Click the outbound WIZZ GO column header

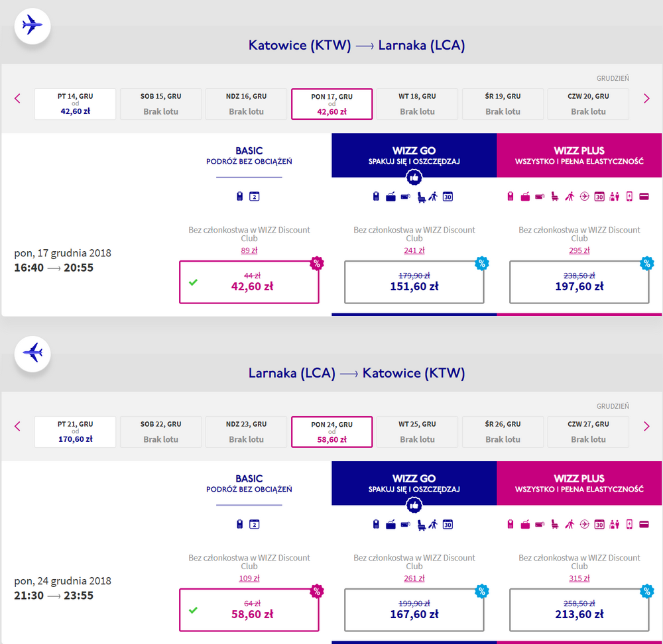(x=414, y=156)
